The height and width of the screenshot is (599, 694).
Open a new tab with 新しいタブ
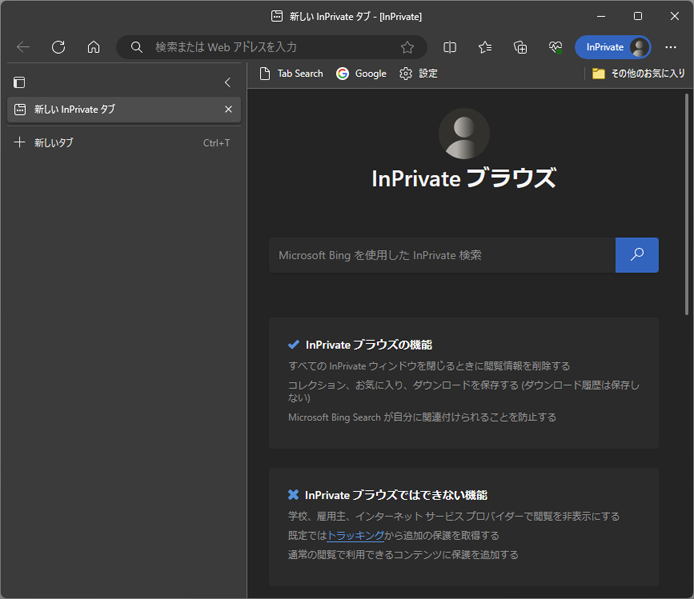[x=124, y=143]
